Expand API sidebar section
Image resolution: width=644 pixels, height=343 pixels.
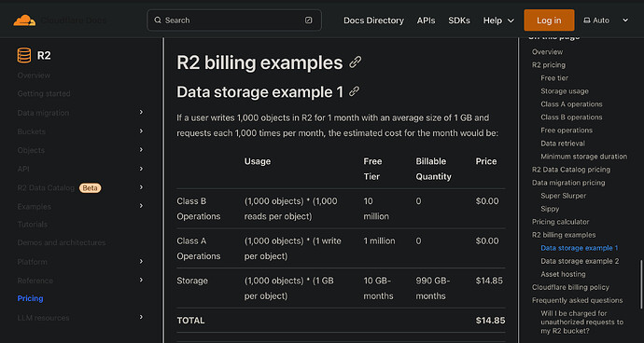[x=141, y=169]
